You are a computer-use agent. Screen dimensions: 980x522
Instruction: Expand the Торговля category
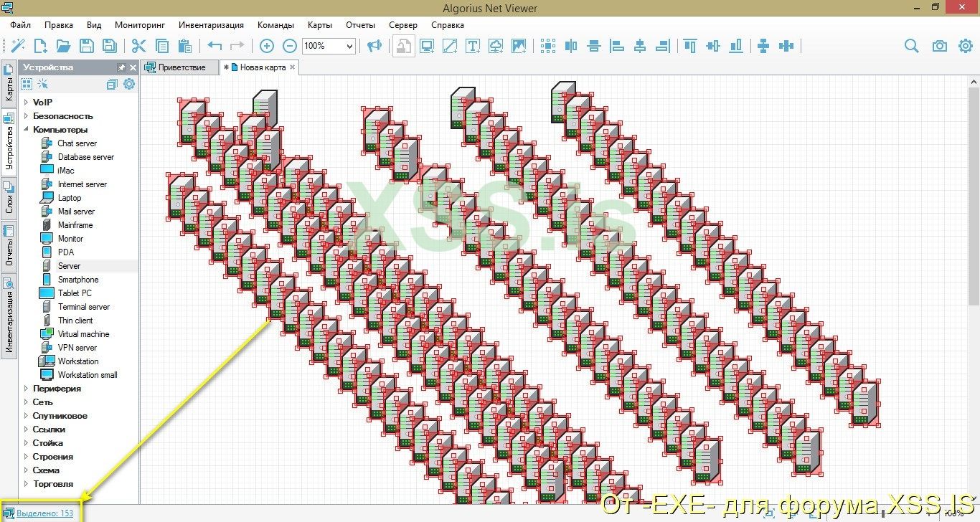pyautogui.click(x=27, y=484)
